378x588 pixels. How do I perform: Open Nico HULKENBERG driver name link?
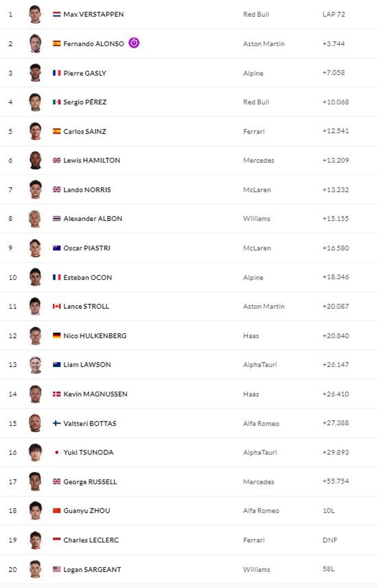click(x=95, y=336)
